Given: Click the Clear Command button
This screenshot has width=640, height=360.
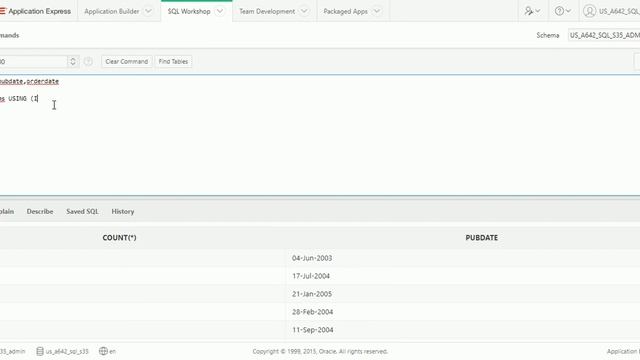Looking at the screenshot, I should click(x=127, y=62).
